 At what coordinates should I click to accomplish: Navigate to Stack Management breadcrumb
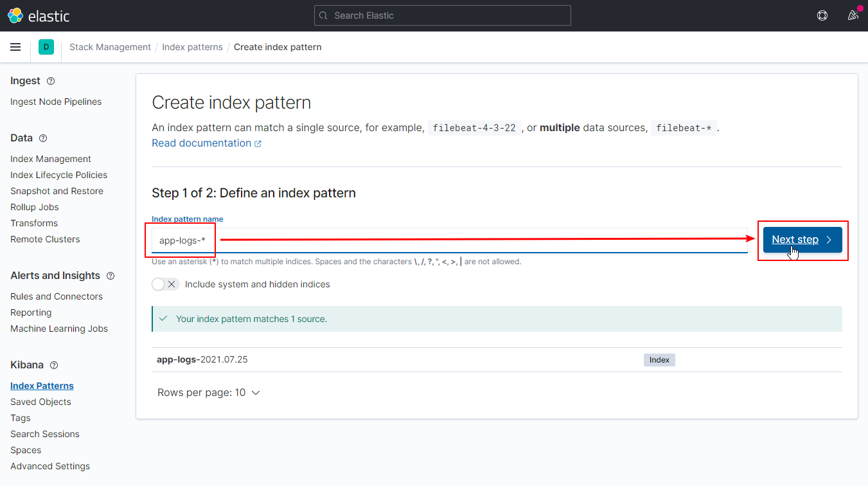(x=110, y=47)
